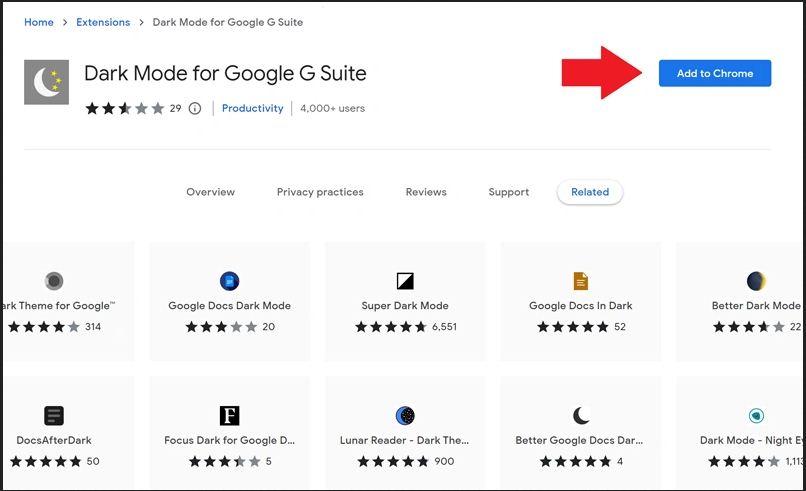Click the Google Docs In Dark icon
The image size is (806, 491).
(580, 281)
